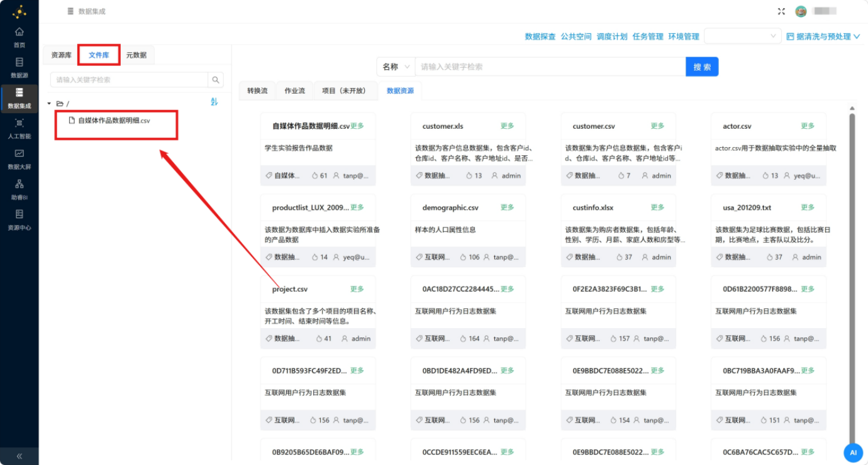This screenshot has width=868, height=465.
Task: Open the customer.csv data card title
Action: click(594, 126)
